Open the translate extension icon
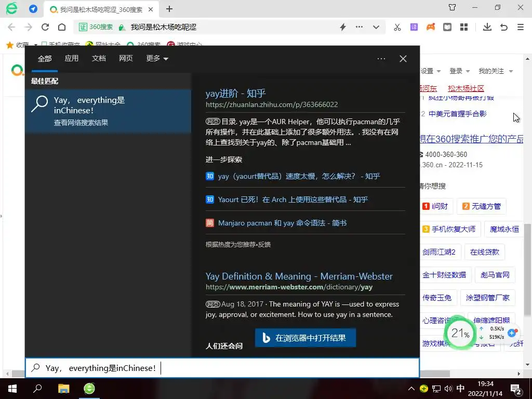Viewport: 532px width, 399px height. tap(414, 27)
